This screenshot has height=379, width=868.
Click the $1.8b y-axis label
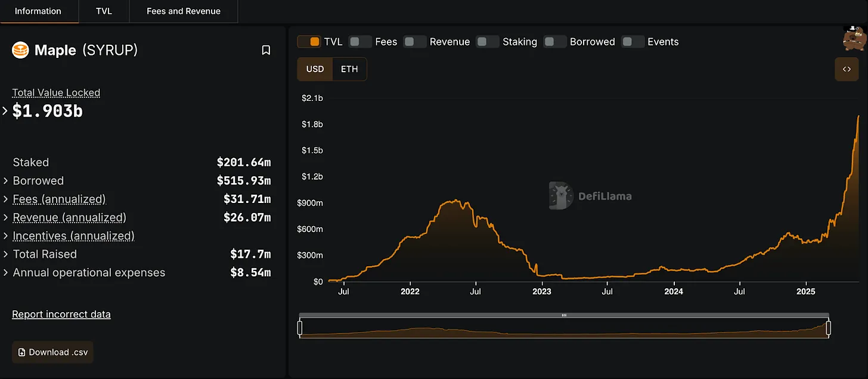(312, 124)
